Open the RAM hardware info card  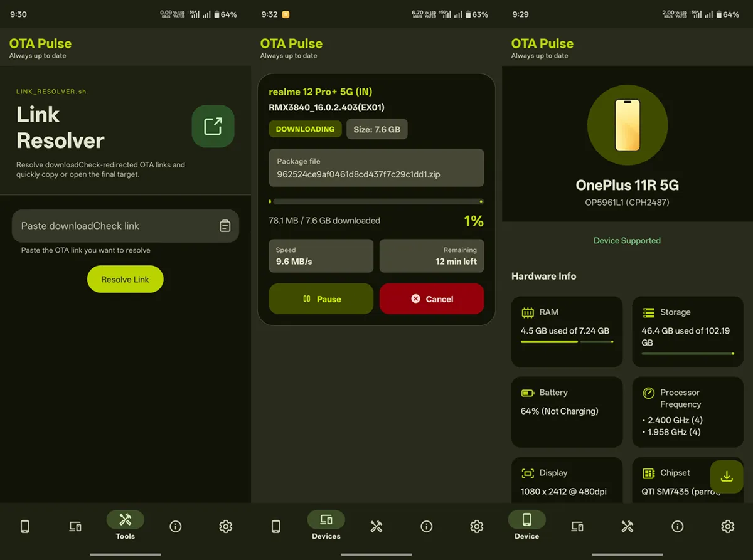(x=567, y=332)
